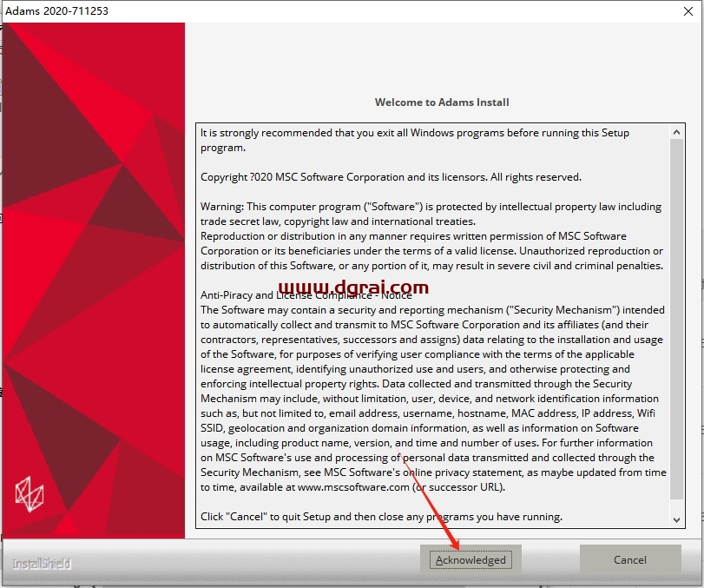Image resolution: width=704 pixels, height=588 pixels.
Task: Click the 'Adams 2020-711253' window title
Action: [x=56, y=11]
